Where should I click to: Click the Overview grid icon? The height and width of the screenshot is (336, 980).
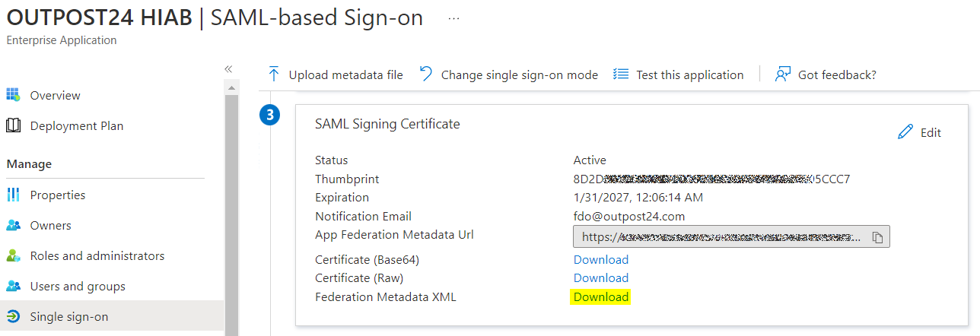coord(13,95)
